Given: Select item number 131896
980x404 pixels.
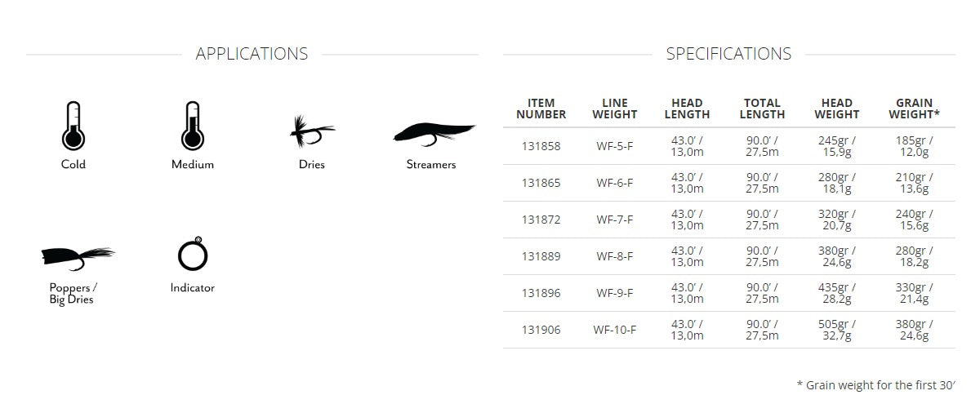Looking at the screenshot, I should [x=541, y=293].
